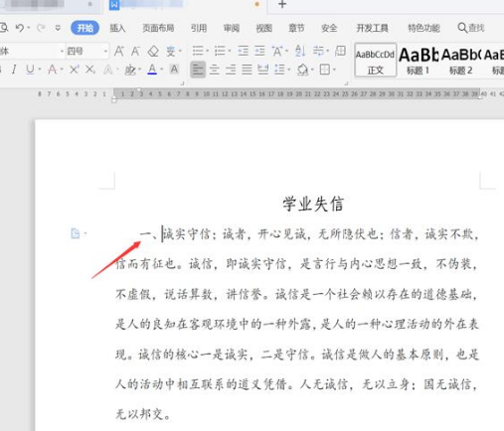Open the 视图 tab
Viewport: 504px width, 431px height.
coord(264,28)
